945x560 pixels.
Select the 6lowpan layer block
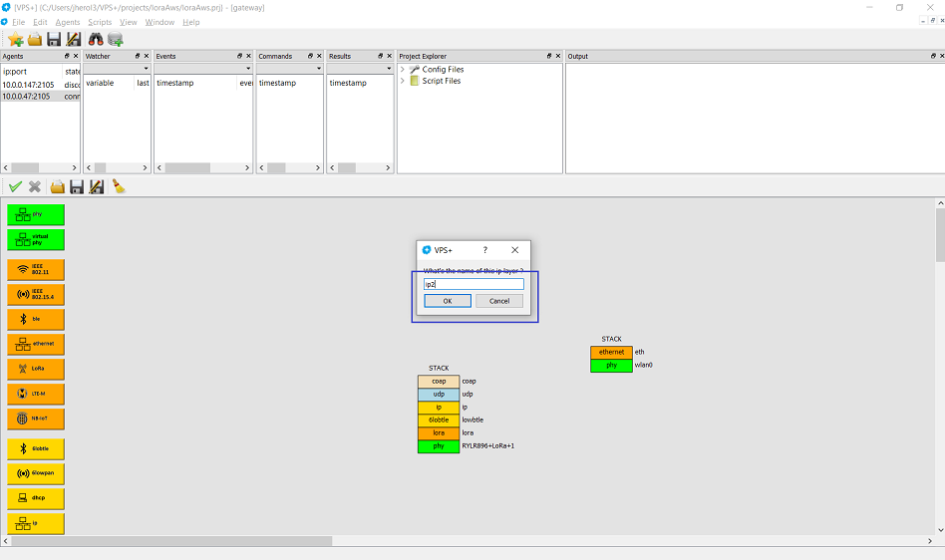click(36, 473)
